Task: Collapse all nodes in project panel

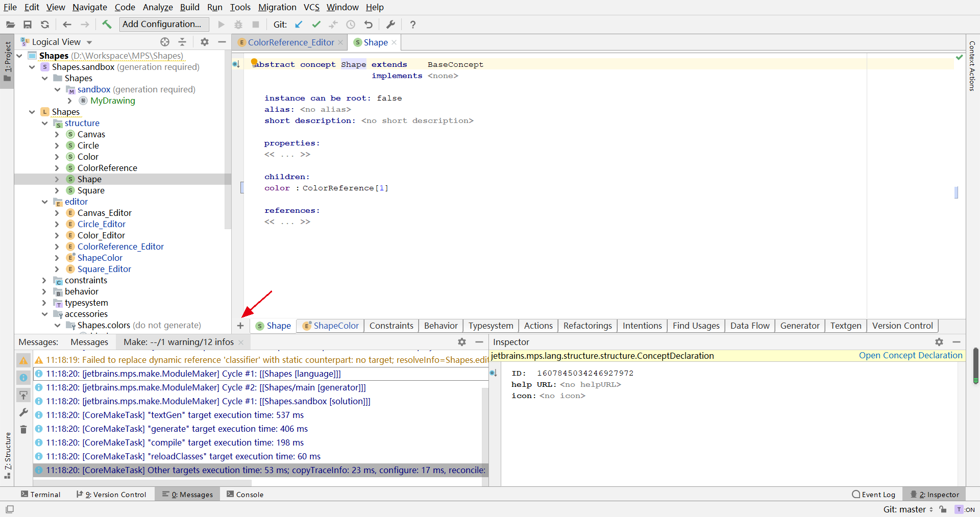Action: tap(182, 42)
